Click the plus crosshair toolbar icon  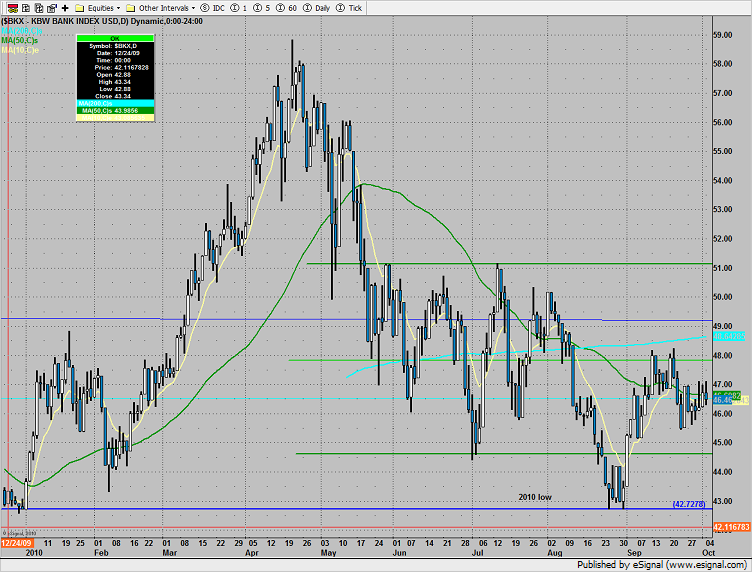[x=65, y=7]
